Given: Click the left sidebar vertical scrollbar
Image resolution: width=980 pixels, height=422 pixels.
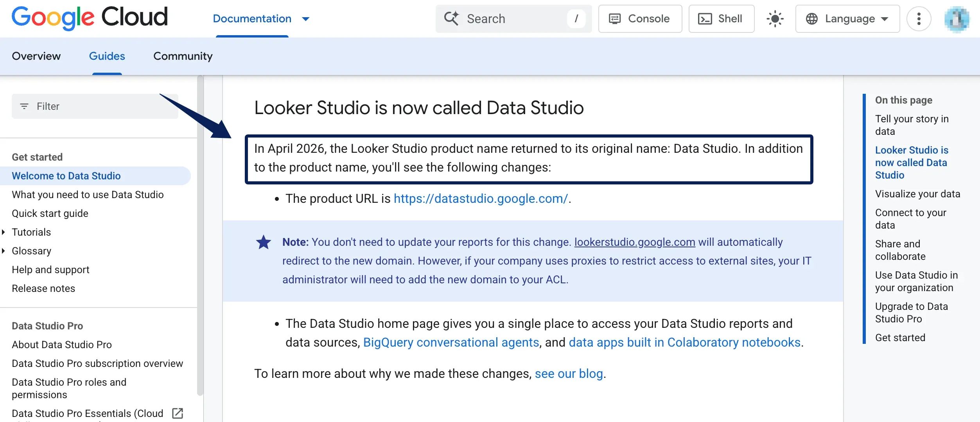Looking at the screenshot, I should (200, 236).
